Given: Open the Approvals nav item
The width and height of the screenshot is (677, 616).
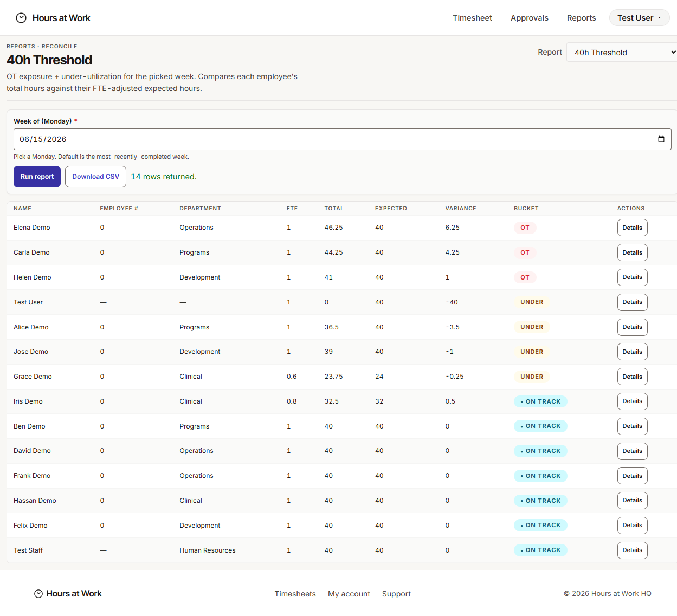Looking at the screenshot, I should (529, 18).
